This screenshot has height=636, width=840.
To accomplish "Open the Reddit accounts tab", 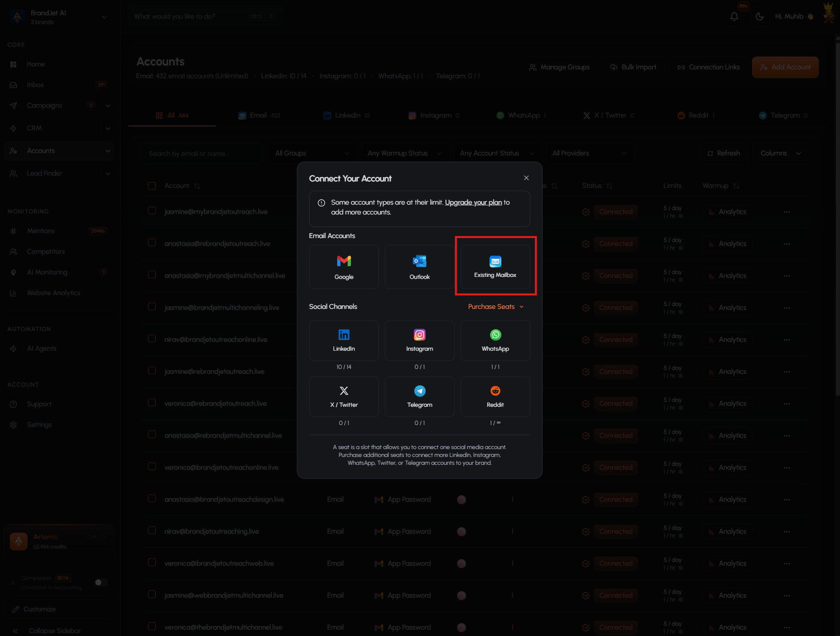I will 695,116.
